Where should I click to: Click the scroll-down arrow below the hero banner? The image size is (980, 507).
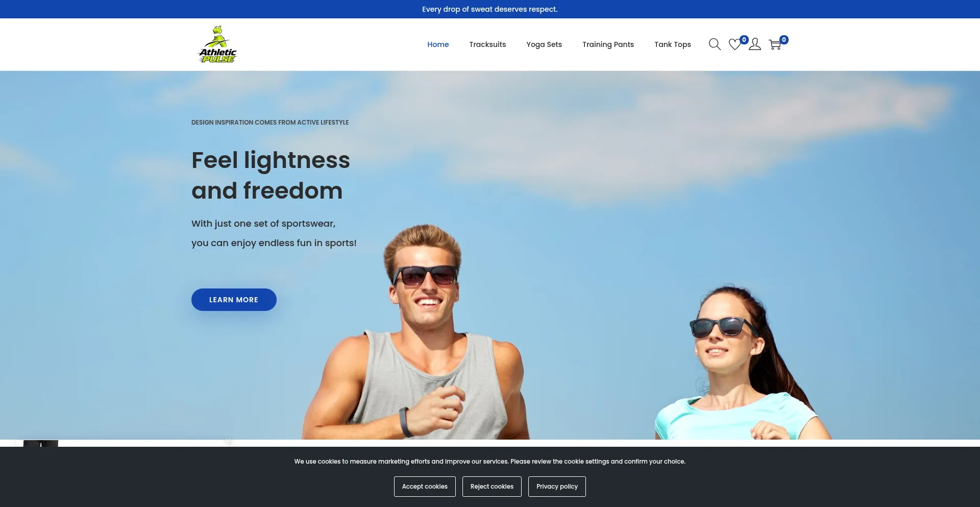coord(228,440)
